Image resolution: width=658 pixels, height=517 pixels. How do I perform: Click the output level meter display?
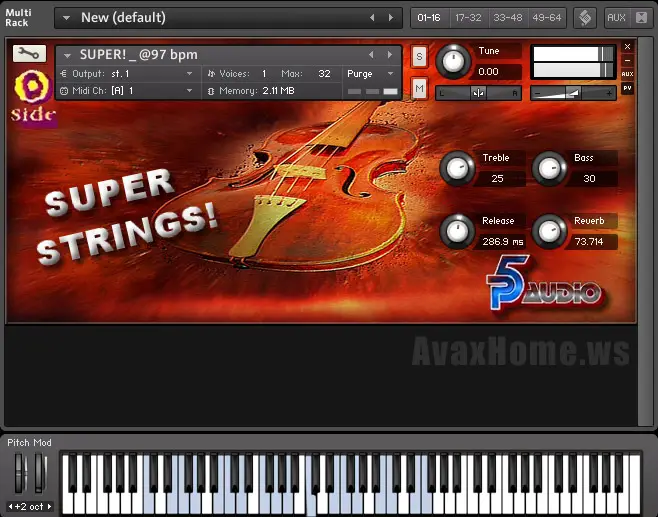[573, 62]
